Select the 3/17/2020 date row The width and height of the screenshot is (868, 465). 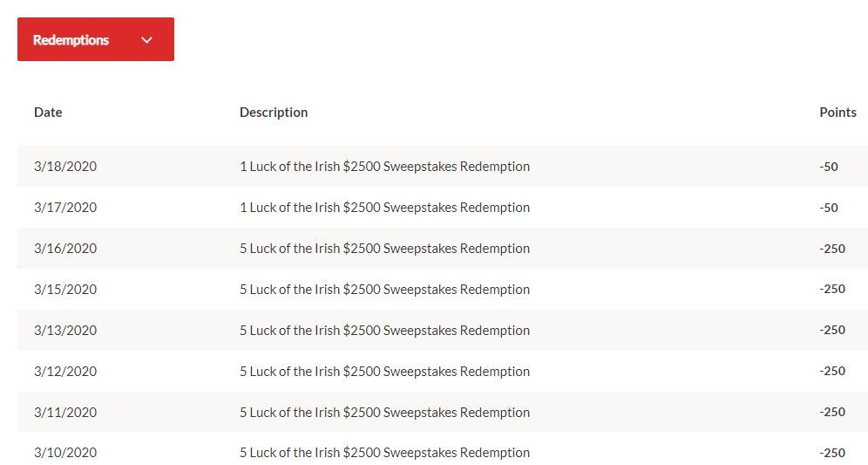pyautogui.click(x=65, y=208)
